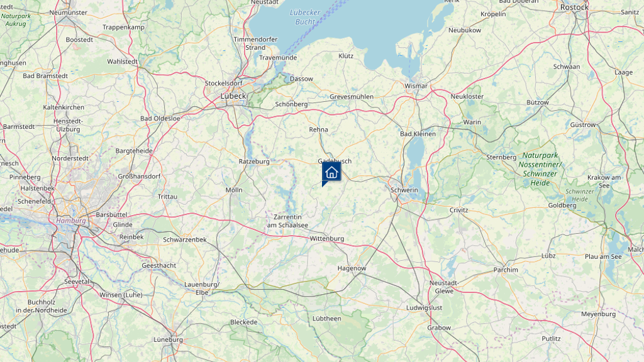The width and height of the screenshot is (644, 362).
Task: Click the Schwerin label on the map
Action: click(404, 190)
